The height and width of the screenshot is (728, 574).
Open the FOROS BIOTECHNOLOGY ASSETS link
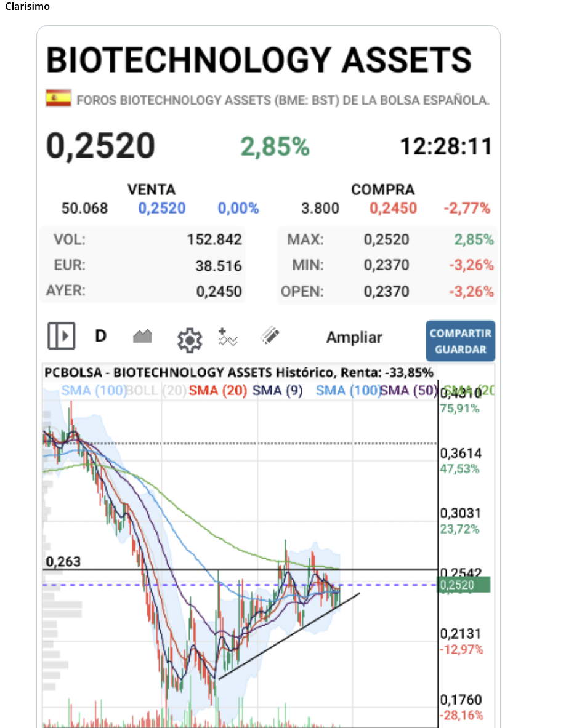point(283,100)
